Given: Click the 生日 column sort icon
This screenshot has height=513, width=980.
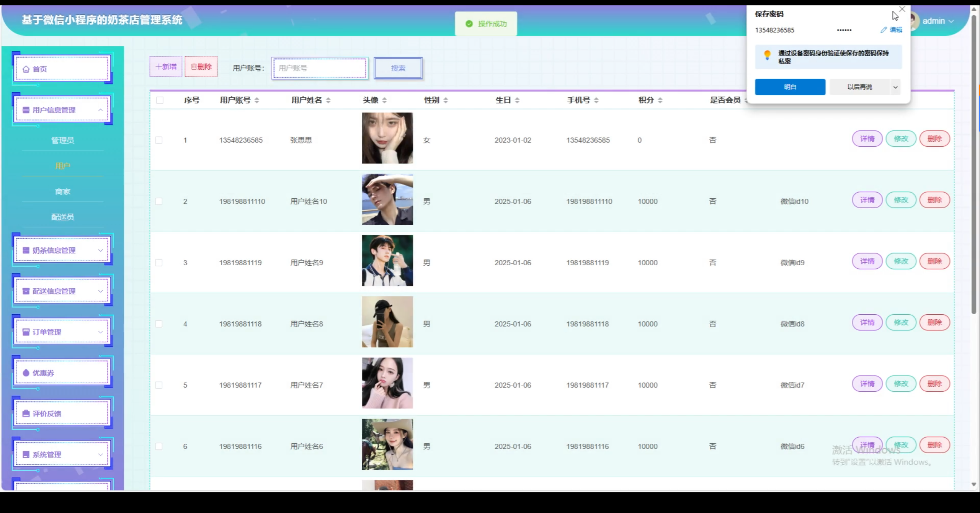Looking at the screenshot, I should click(x=517, y=100).
